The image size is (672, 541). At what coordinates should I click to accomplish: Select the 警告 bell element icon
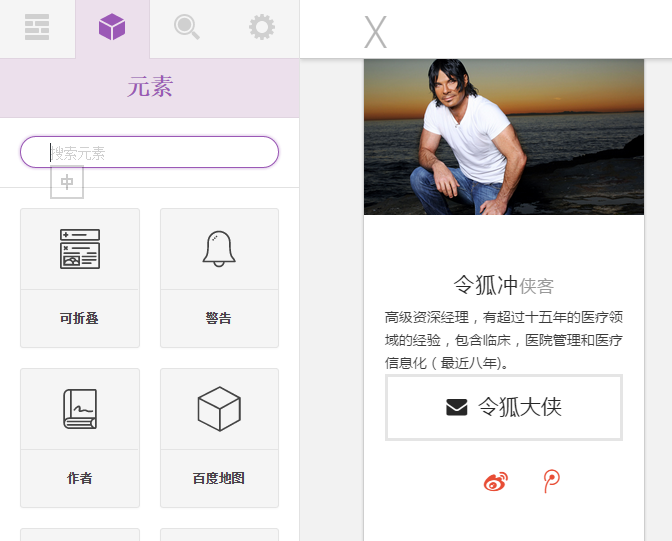pos(219,249)
